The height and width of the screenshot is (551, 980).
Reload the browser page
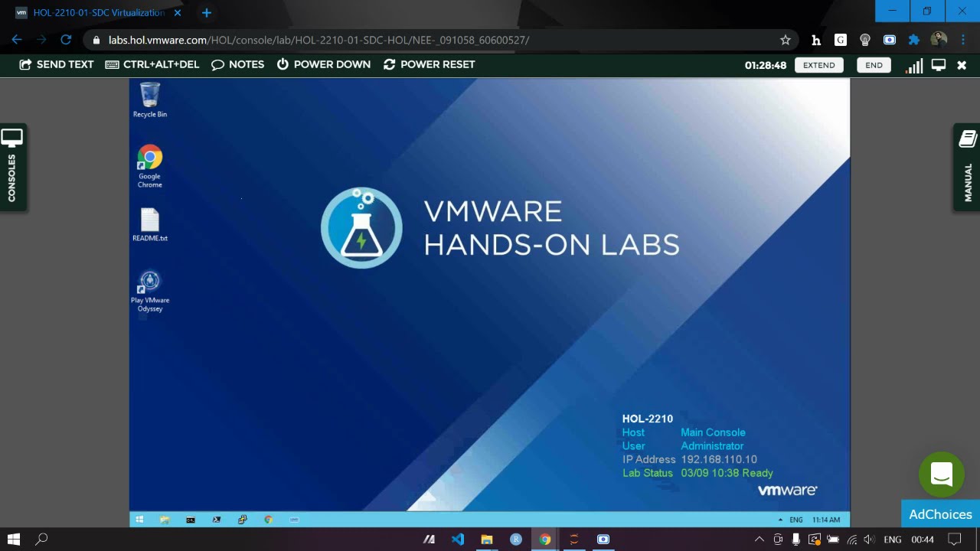pyautogui.click(x=66, y=40)
